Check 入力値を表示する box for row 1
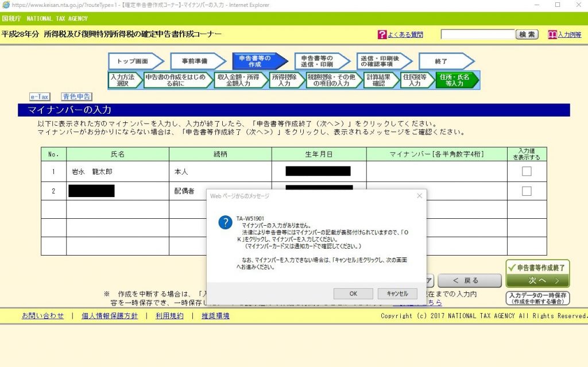The width and height of the screenshot is (588, 367). (527, 171)
